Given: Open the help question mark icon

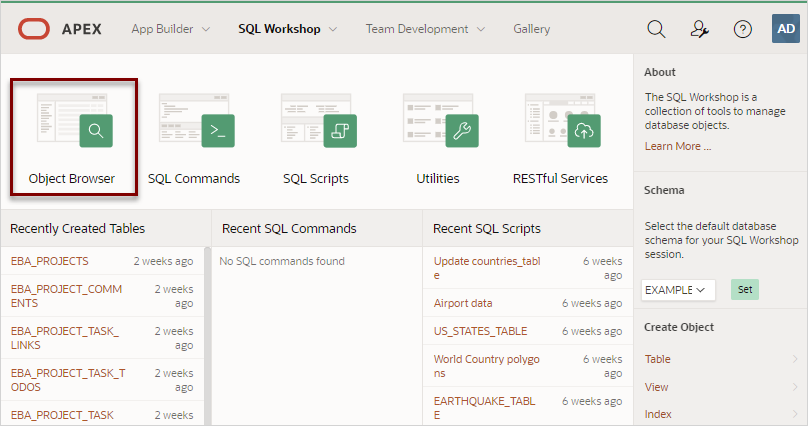Looking at the screenshot, I should coord(743,29).
